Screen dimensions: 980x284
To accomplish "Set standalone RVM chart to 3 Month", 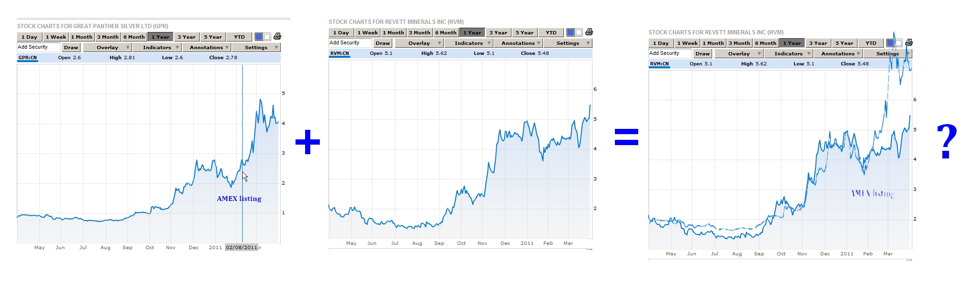I will 420,32.
